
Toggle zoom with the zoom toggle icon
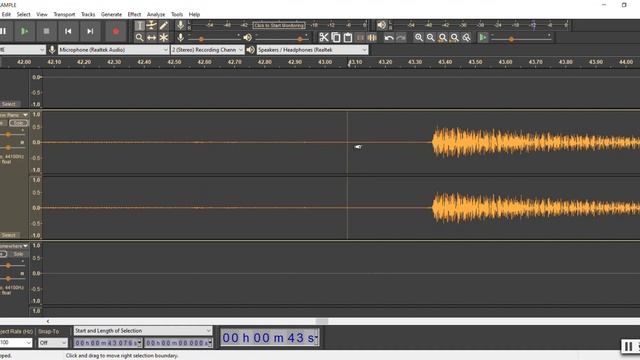[x=467, y=38]
